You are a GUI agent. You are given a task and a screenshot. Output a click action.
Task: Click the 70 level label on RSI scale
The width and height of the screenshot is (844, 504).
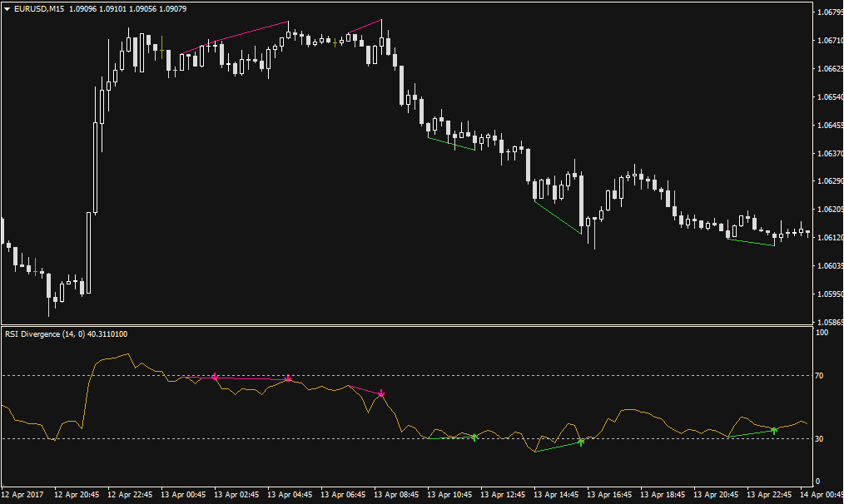pos(820,376)
